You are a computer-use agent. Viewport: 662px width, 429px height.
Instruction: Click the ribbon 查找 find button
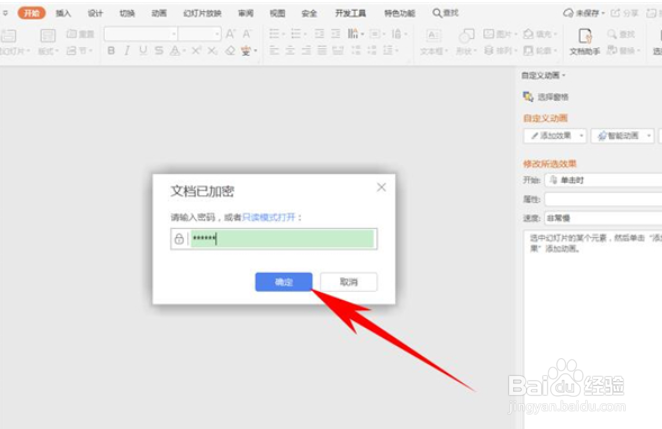(x=621, y=34)
